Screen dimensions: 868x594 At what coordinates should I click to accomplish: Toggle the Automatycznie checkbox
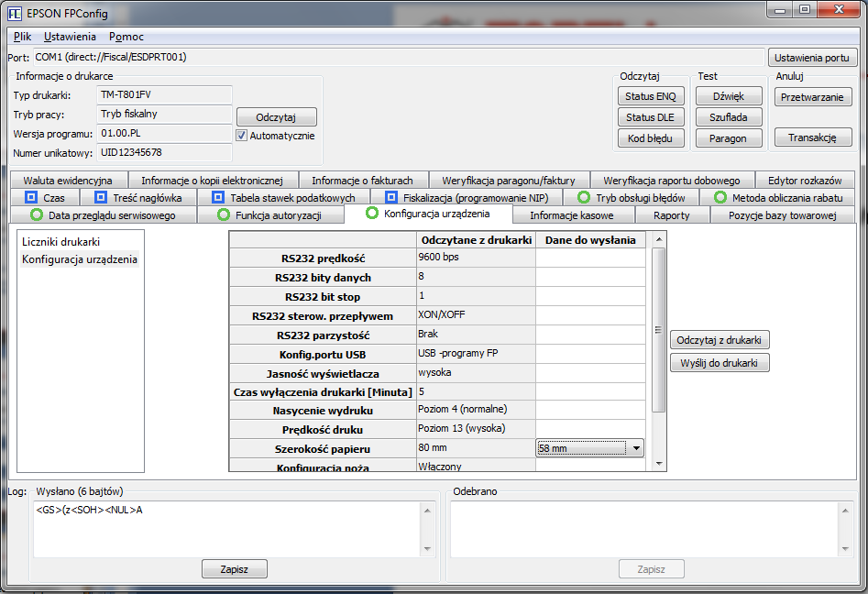pos(241,136)
